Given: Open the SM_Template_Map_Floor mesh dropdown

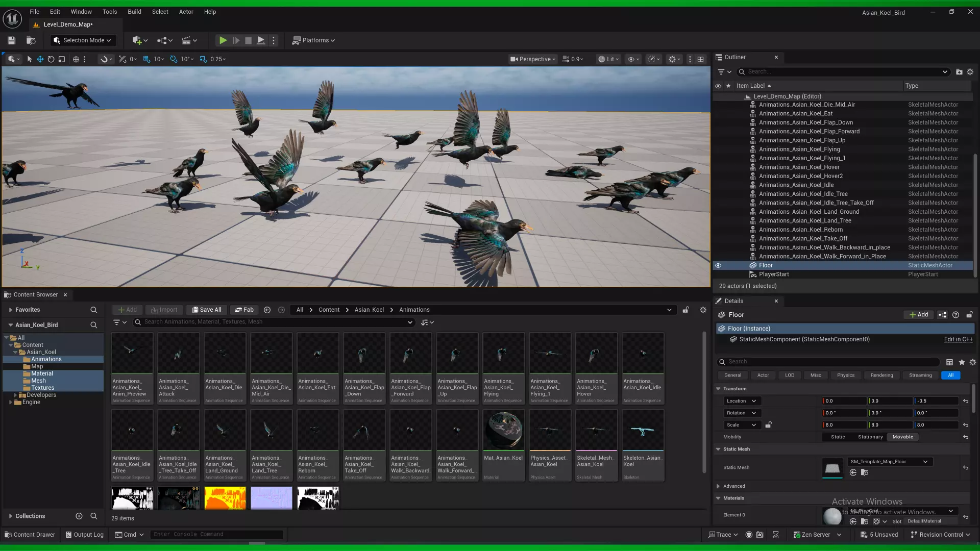Looking at the screenshot, I should tap(889, 462).
